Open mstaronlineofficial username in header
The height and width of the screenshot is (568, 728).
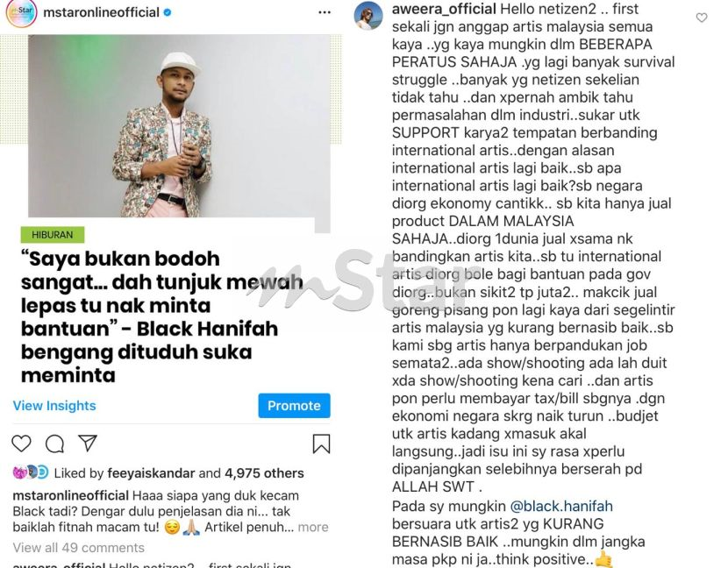[x=101, y=12]
